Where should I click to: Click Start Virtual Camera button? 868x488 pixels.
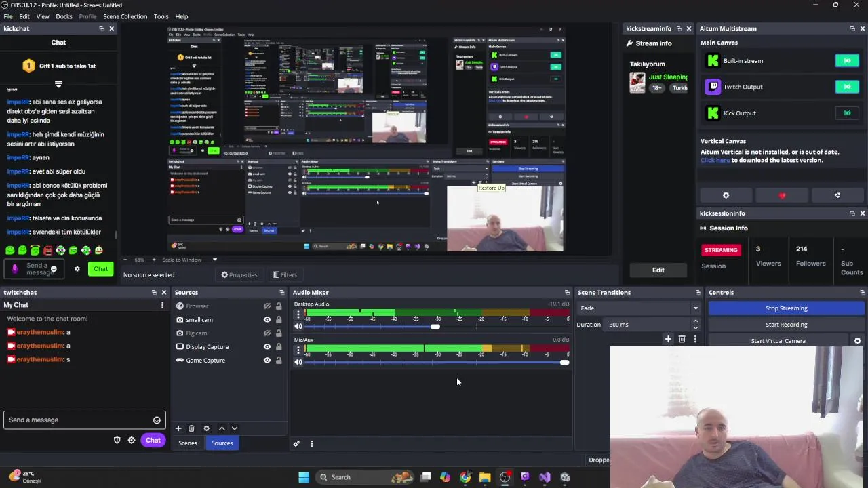tap(778, 341)
